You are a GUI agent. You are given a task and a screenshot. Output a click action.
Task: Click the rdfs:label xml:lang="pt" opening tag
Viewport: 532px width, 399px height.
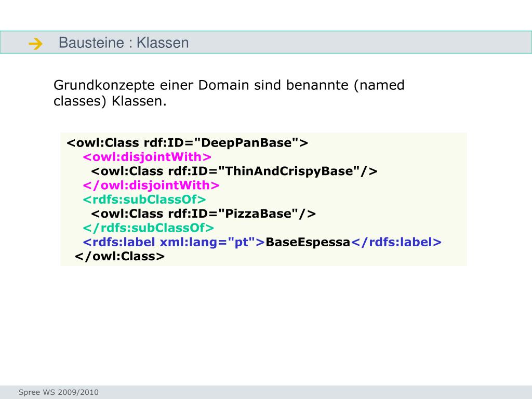click(x=174, y=242)
